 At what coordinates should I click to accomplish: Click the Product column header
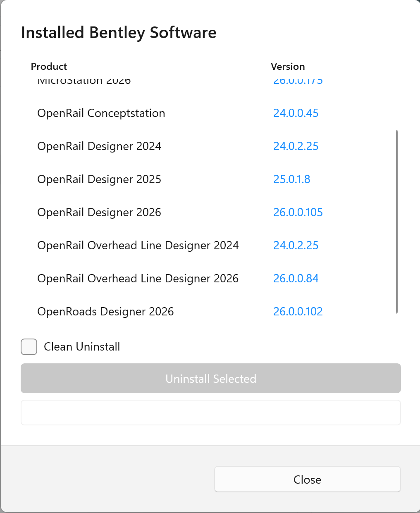tap(48, 66)
